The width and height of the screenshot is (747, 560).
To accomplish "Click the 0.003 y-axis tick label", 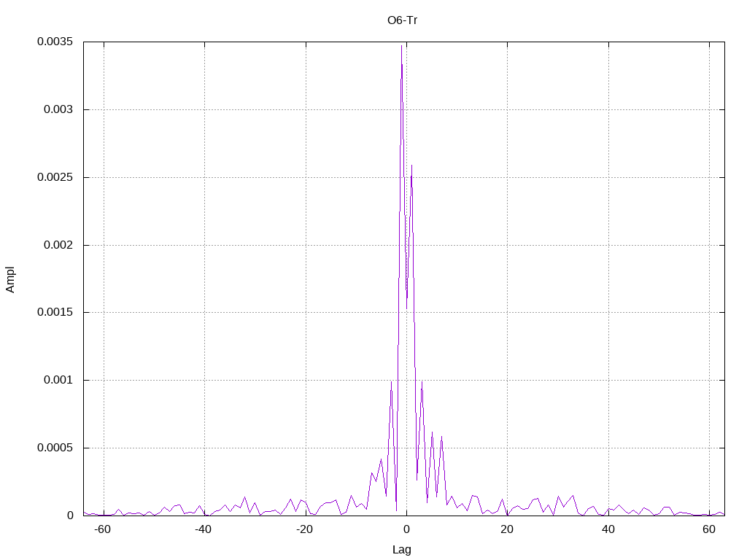I will [x=58, y=109].
